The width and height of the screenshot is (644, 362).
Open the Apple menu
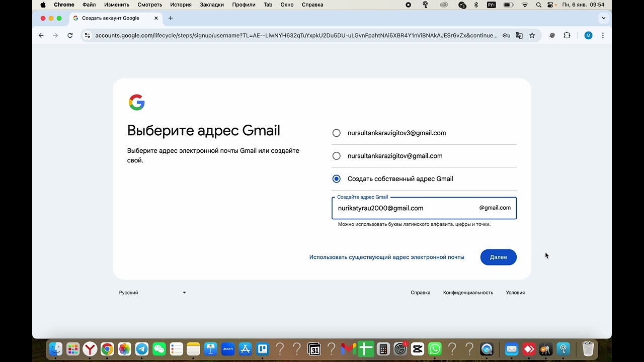pos(43,5)
